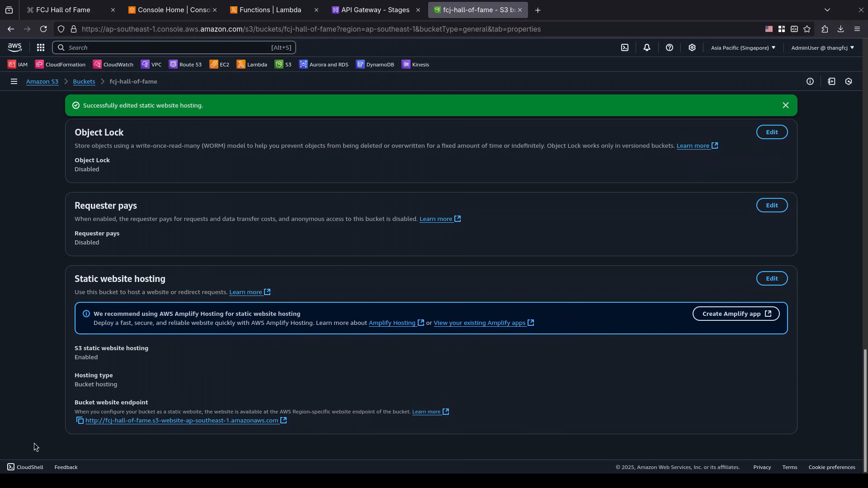
Task: Bookmark this page with star icon
Action: (807, 29)
